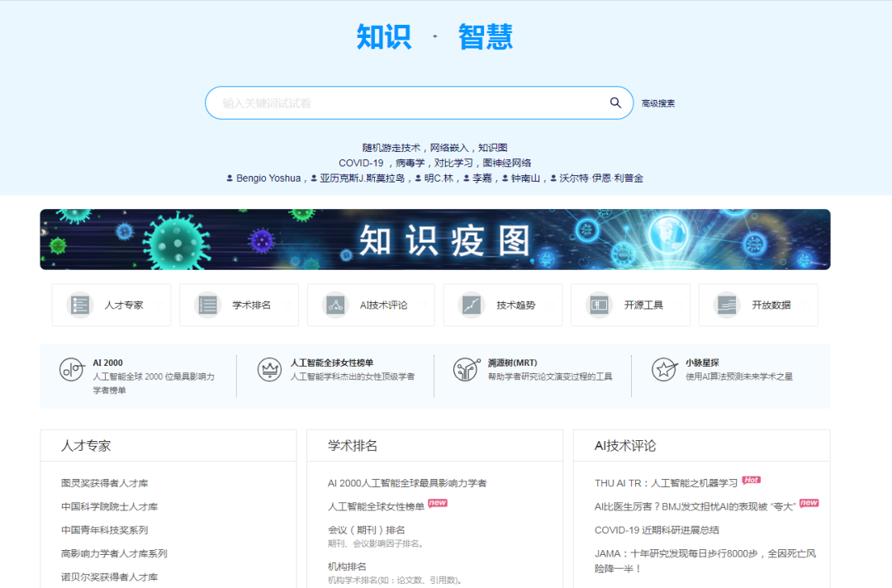The width and height of the screenshot is (892, 588).
Task: Open scholar 钟南山
Action: coord(525,178)
